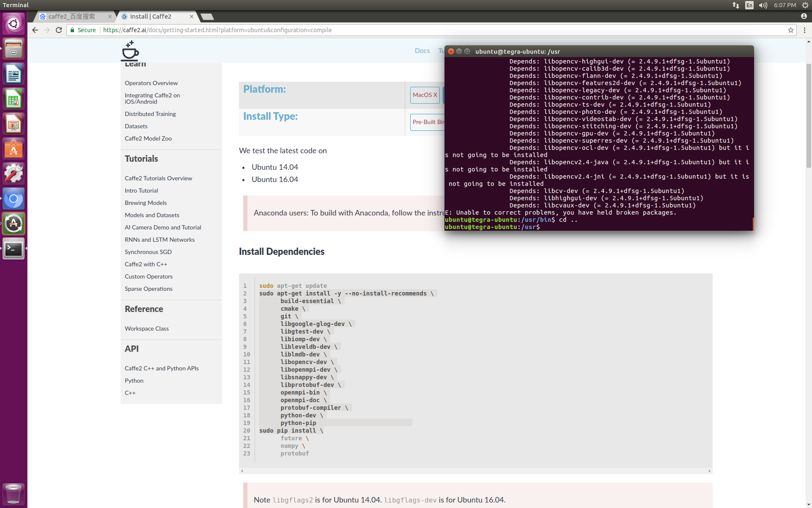Switch to Chromium browser dock icon

click(x=14, y=199)
